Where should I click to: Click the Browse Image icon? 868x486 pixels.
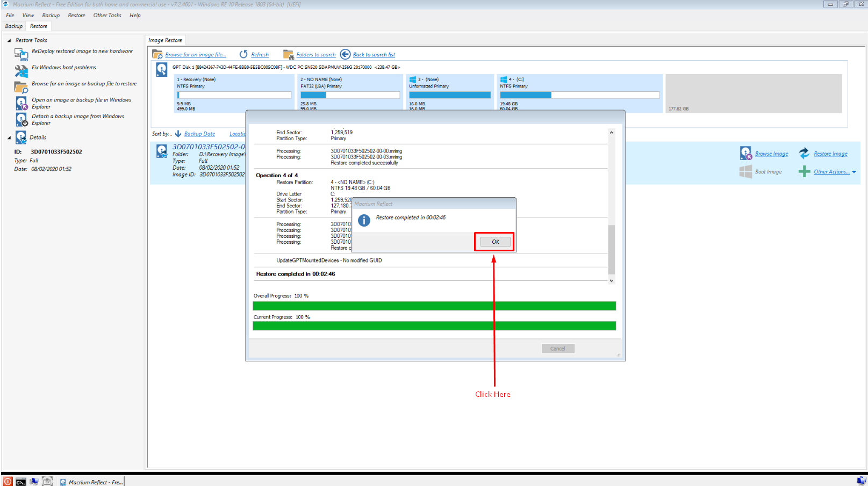tap(745, 153)
